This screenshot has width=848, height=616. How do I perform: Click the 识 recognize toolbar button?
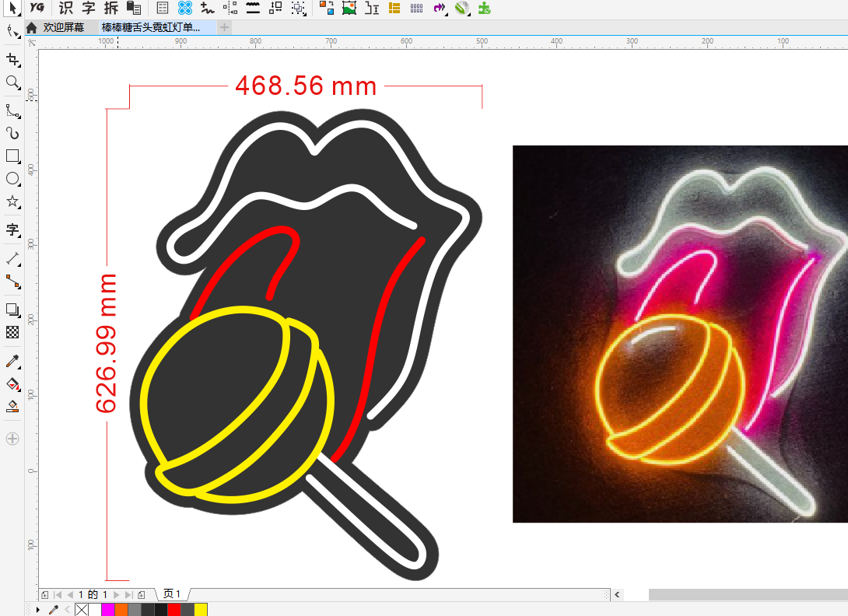[x=66, y=8]
